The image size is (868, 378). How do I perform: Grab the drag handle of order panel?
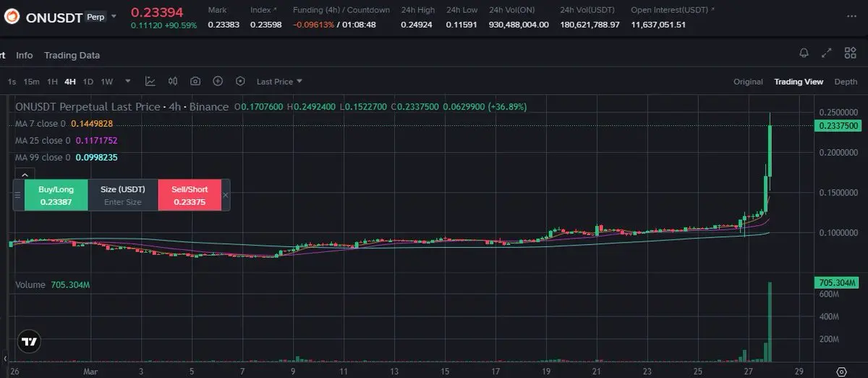click(x=17, y=195)
